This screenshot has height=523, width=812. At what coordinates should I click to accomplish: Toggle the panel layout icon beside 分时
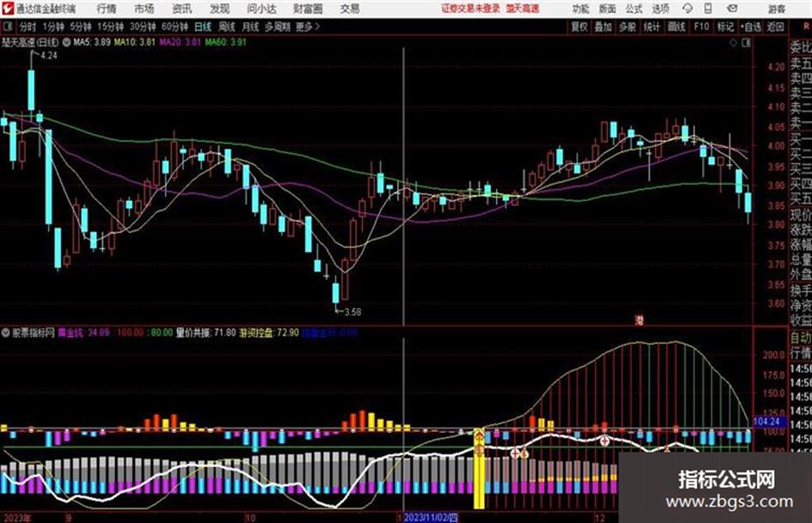(x=7, y=27)
